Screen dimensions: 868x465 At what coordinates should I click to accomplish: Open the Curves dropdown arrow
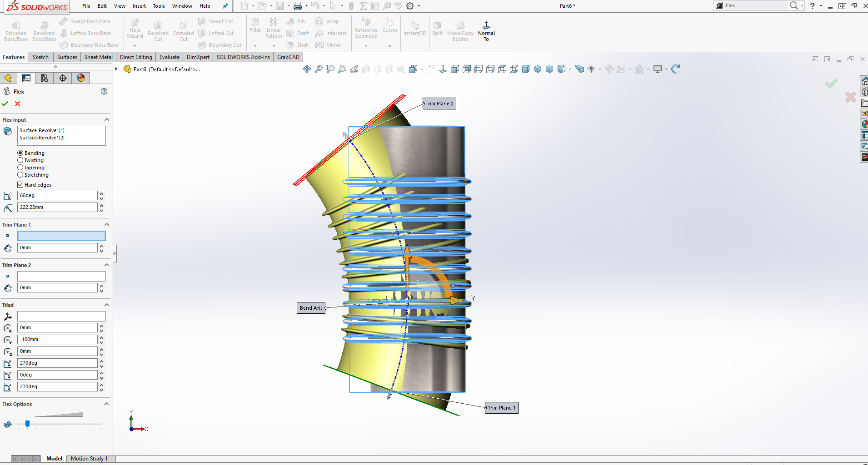point(389,46)
